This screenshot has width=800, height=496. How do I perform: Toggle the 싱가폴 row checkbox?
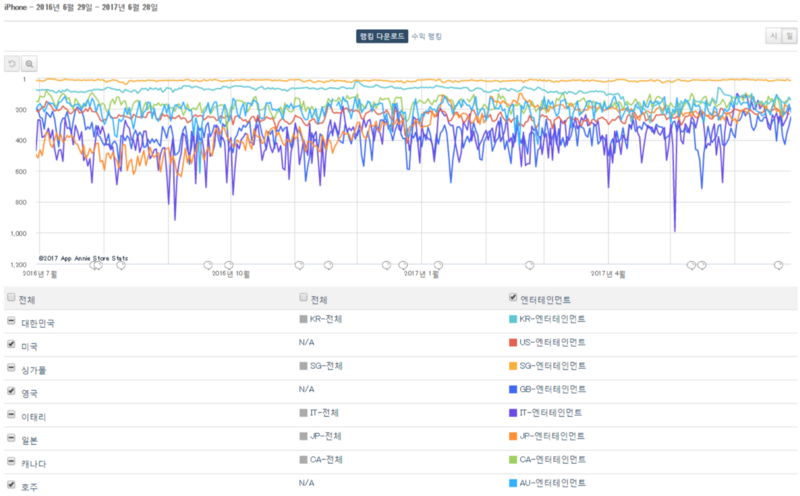click(11, 367)
